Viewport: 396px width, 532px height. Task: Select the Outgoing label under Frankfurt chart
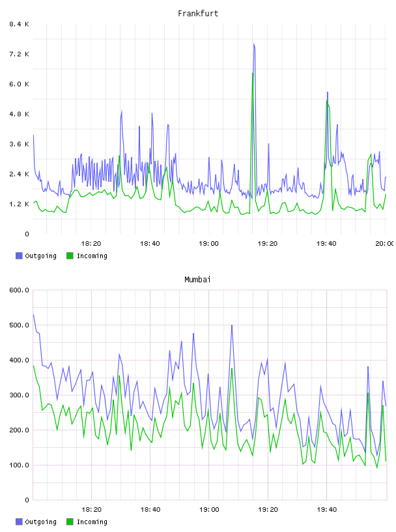coord(40,256)
